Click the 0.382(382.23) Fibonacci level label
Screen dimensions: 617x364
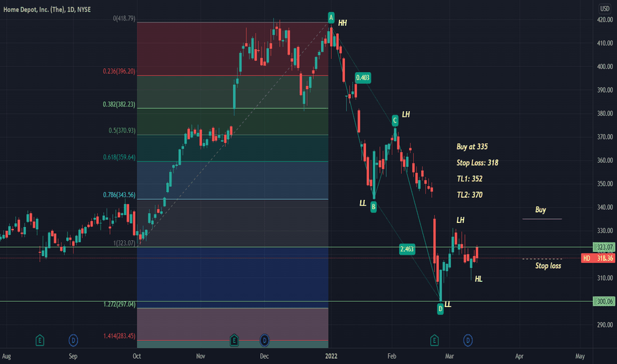coord(119,105)
